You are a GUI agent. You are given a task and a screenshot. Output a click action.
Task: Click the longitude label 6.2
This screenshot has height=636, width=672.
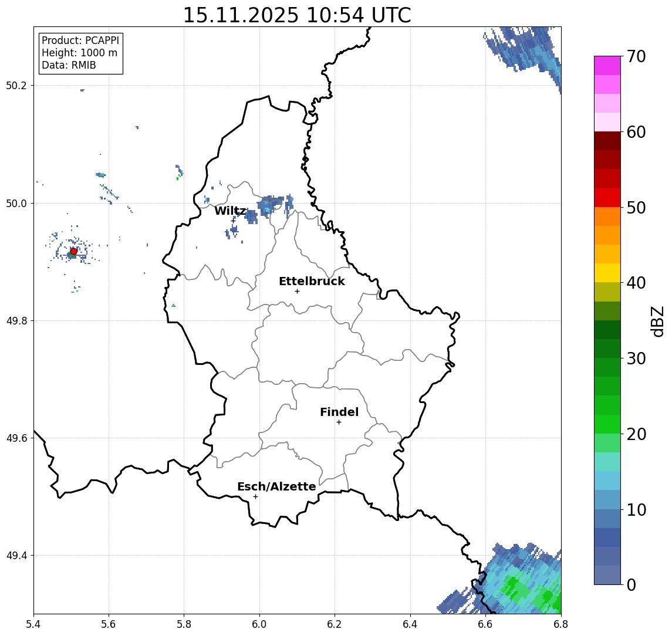[x=335, y=624]
